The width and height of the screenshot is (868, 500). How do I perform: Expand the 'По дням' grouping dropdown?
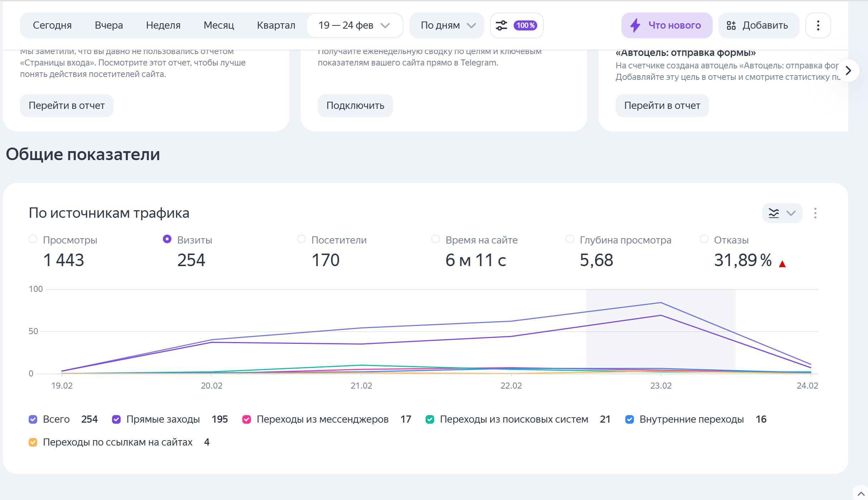[x=447, y=25]
